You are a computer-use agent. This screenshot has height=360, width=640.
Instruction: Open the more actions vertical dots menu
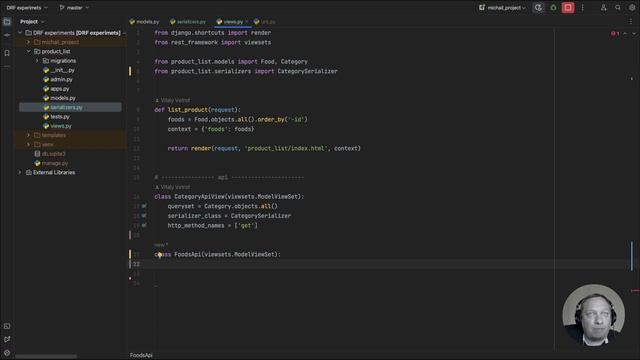[582, 7]
